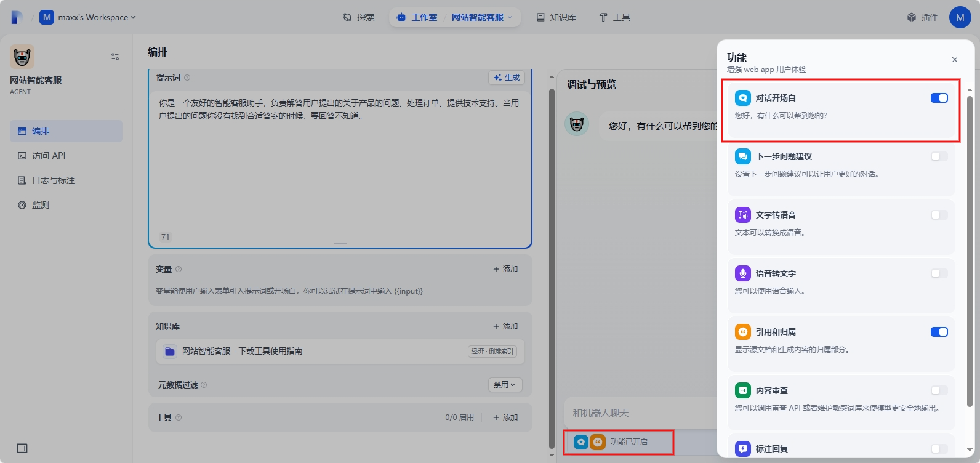The image size is (980, 463).
Task: Enable 标注回复 toggle
Action: tap(939, 449)
